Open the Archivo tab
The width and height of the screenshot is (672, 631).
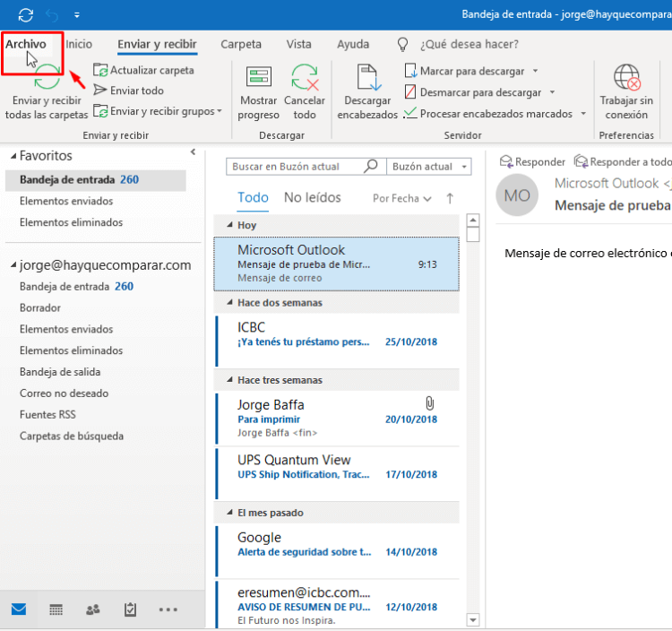pyautogui.click(x=26, y=44)
